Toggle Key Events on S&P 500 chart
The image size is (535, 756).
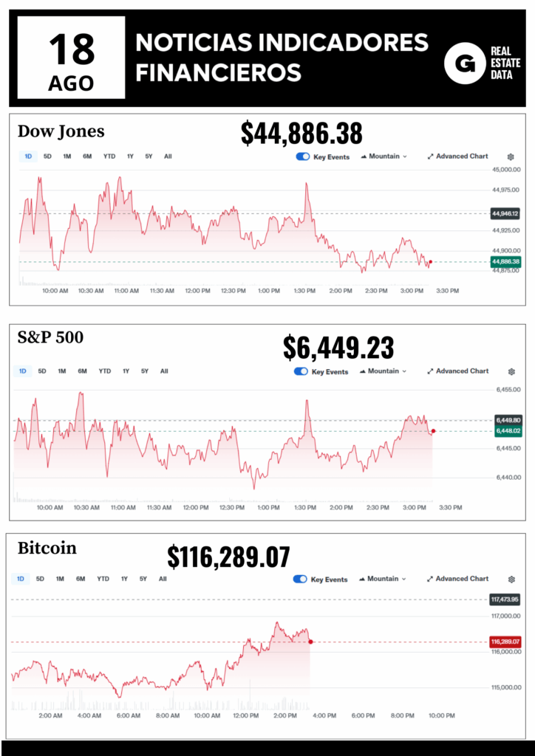coord(301,371)
